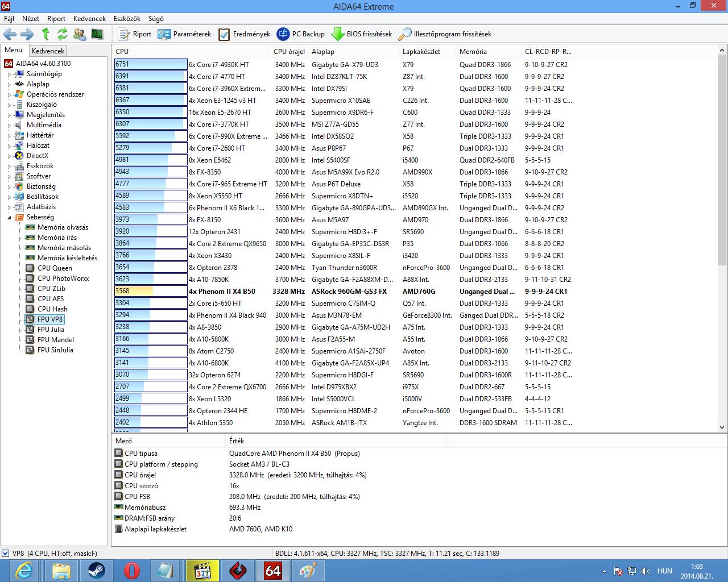Select the CPU Hash benchmark
The image size is (728, 582).
[x=52, y=309]
